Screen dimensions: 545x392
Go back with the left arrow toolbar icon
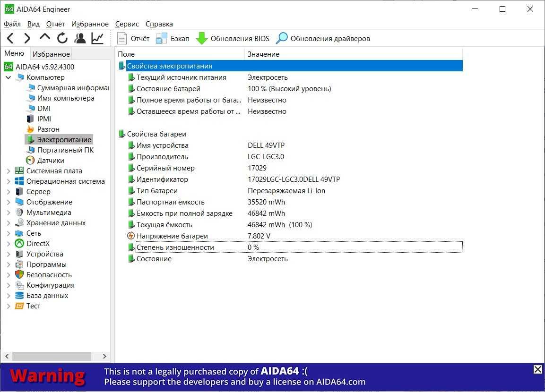(10, 38)
